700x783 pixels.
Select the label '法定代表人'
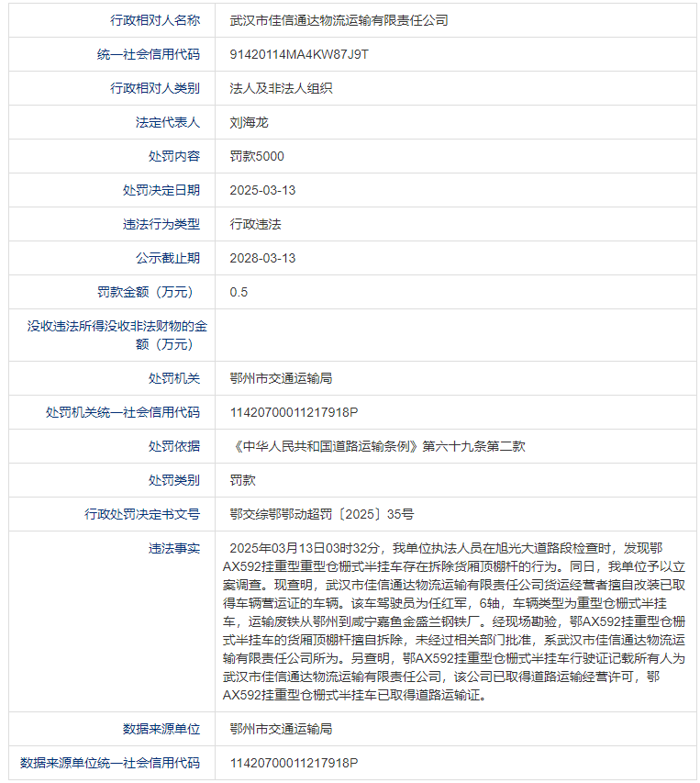coord(168,122)
